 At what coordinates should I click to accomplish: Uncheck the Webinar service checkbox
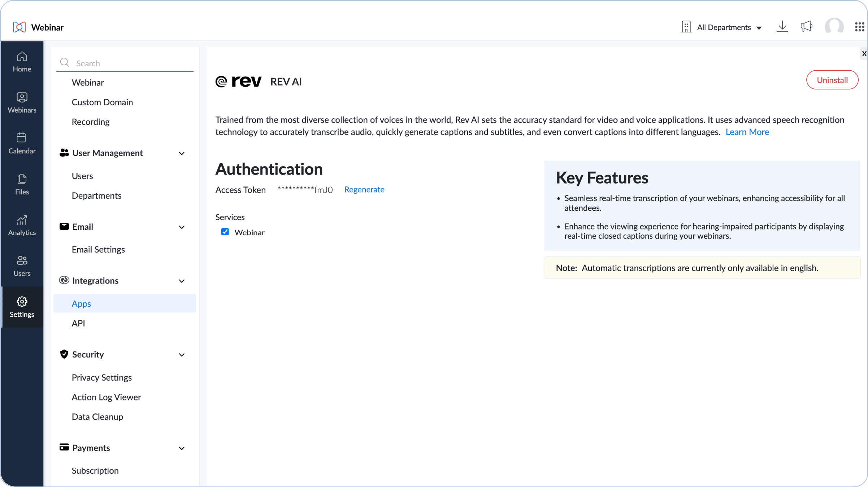click(225, 232)
